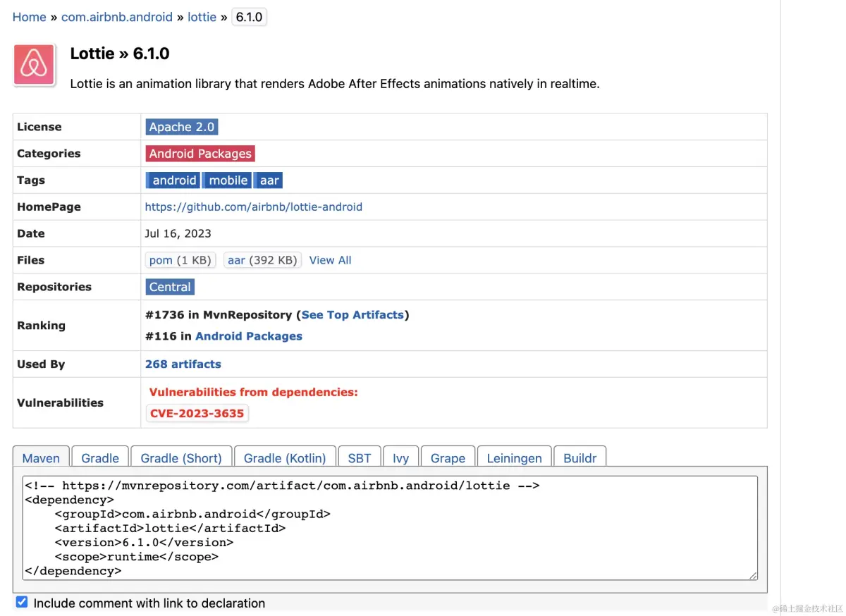Click the Vulnerabilities row label
The width and height of the screenshot is (846, 616).
pyautogui.click(x=60, y=403)
